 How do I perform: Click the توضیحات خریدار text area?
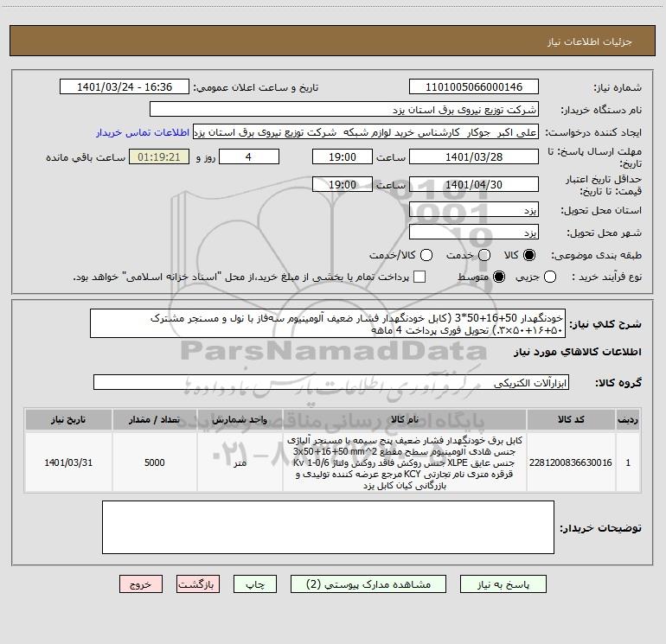328,527
